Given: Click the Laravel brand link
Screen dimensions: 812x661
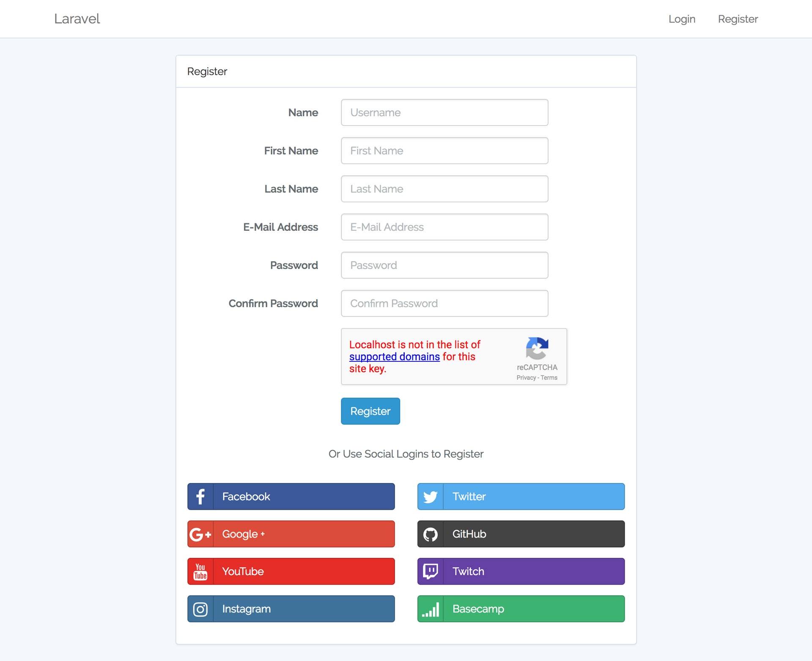Looking at the screenshot, I should point(77,19).
